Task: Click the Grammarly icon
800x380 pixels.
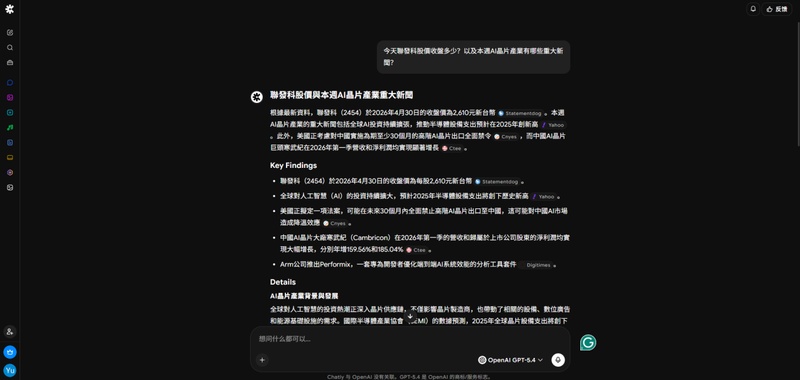Action: [588, 343]
